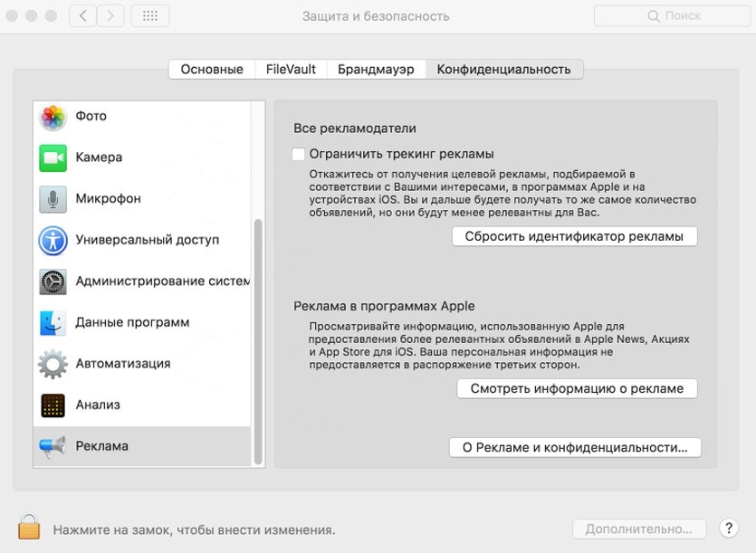756x553 pixels.
Task: Select the Администрирование систем label
Action: pyautogui.click(x=162, y=281)
